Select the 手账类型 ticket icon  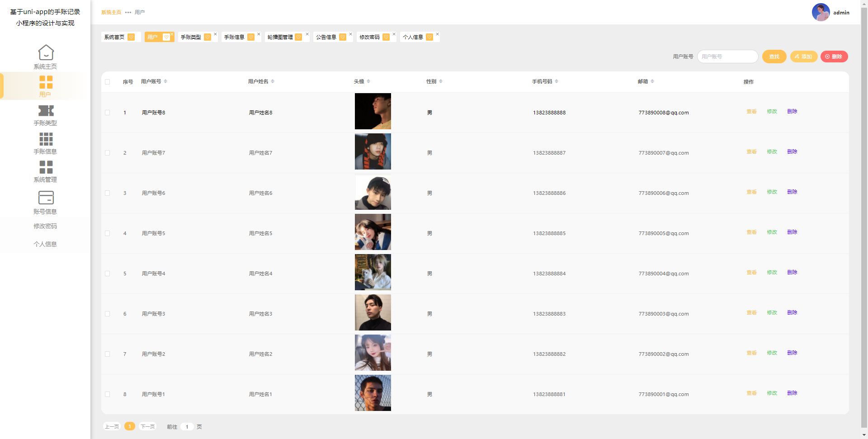(x=46, y=111)
